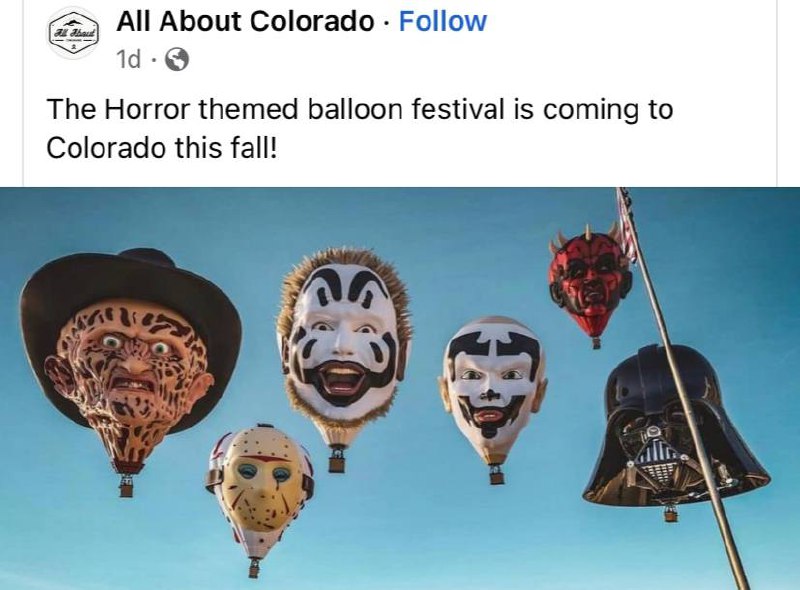Click the American flag atop the pole
Screen dimensions: 800x590
coord(628,225)
